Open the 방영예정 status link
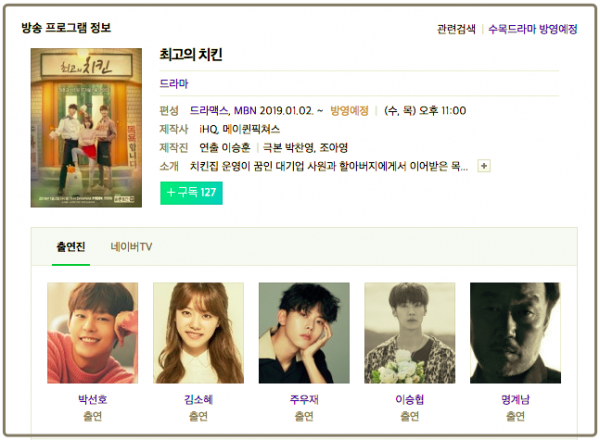The height and width of the screenshot is (440, 600). click(349, 111)
